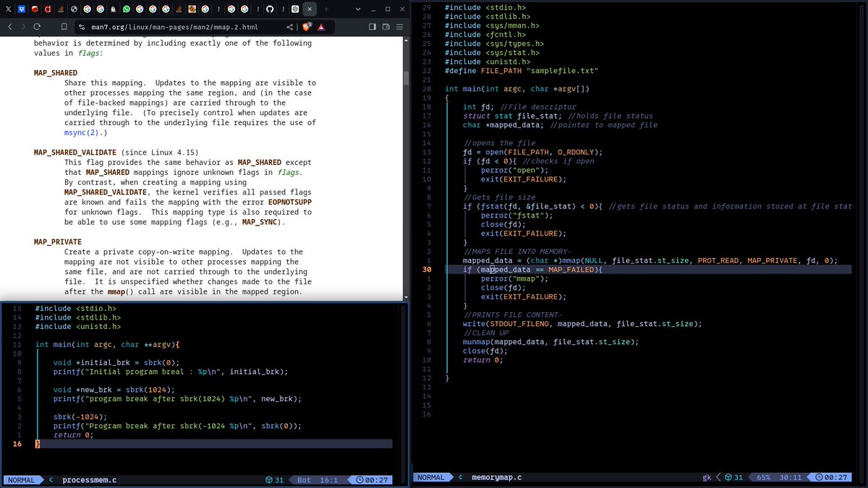Open the ChatGPT browser tab

(x=295, y=9)
